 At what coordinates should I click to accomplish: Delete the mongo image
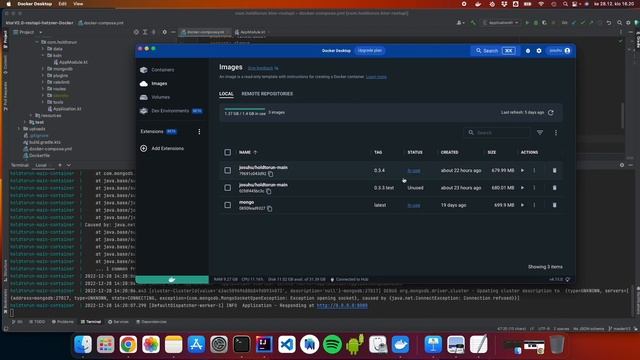554,205
